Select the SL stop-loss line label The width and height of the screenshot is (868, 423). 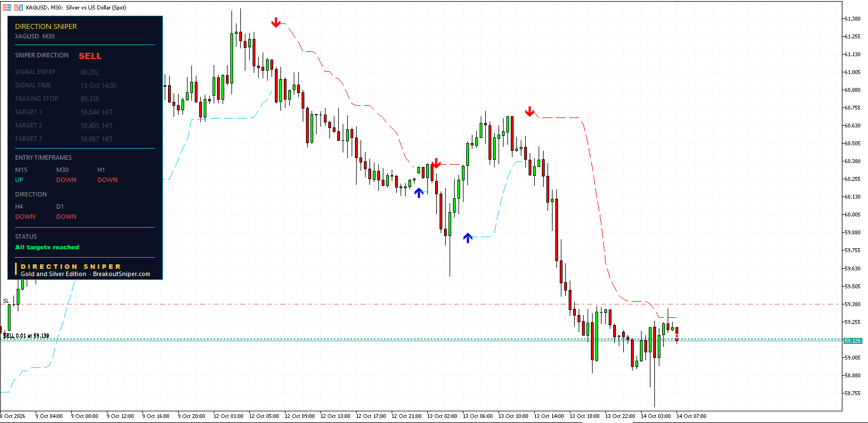tap(6, 301)
